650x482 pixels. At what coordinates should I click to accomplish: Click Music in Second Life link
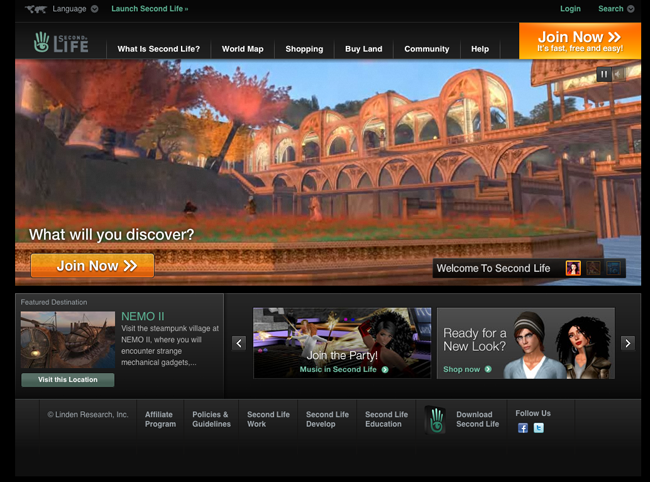pyautogui.click(x=338, y=369)
